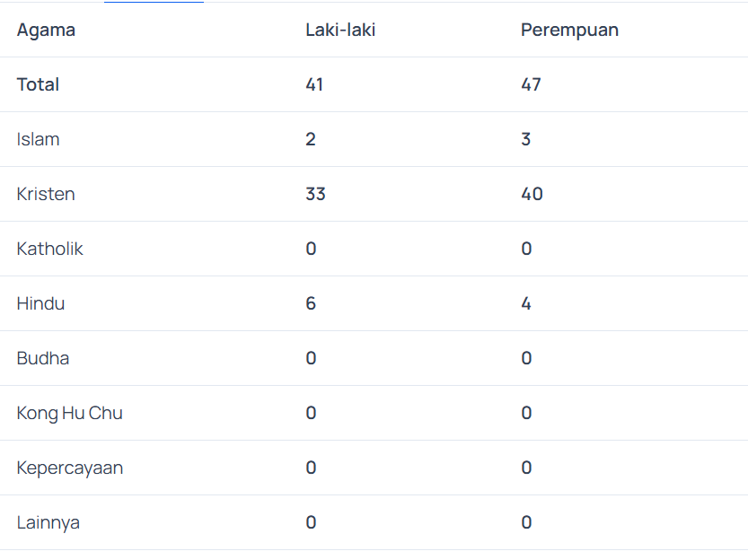
Task: Click the Budha row label
Action: click(42, 358)
